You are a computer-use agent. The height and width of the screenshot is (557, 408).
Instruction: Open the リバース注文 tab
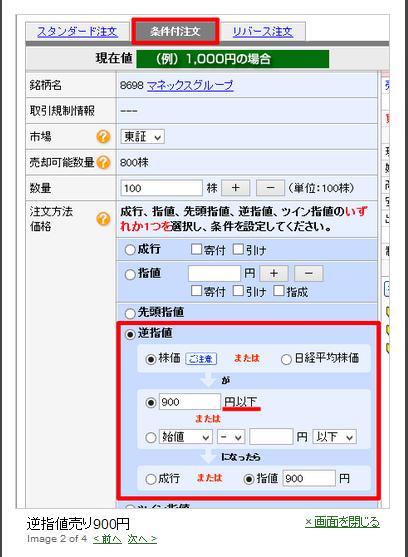(262, 32)
